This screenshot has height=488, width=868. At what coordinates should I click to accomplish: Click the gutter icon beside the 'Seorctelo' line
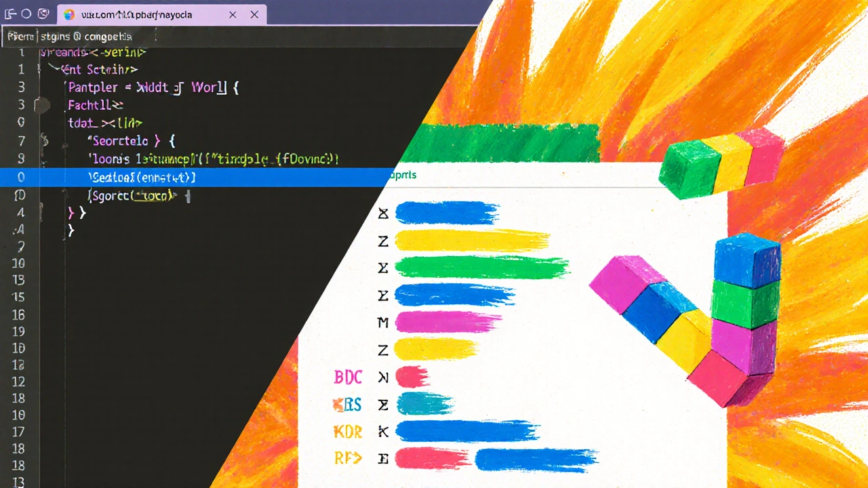click(x=45, y=141)
